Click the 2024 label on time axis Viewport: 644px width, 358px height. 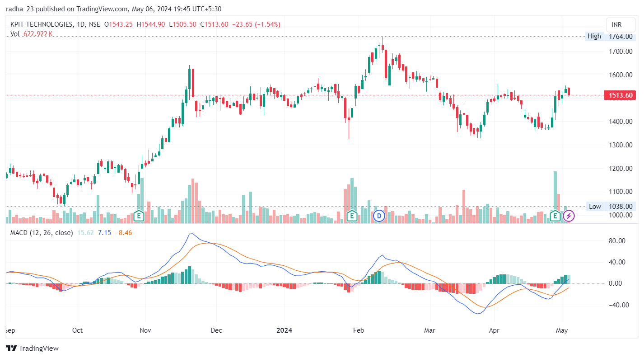click(x=285, y=330)
